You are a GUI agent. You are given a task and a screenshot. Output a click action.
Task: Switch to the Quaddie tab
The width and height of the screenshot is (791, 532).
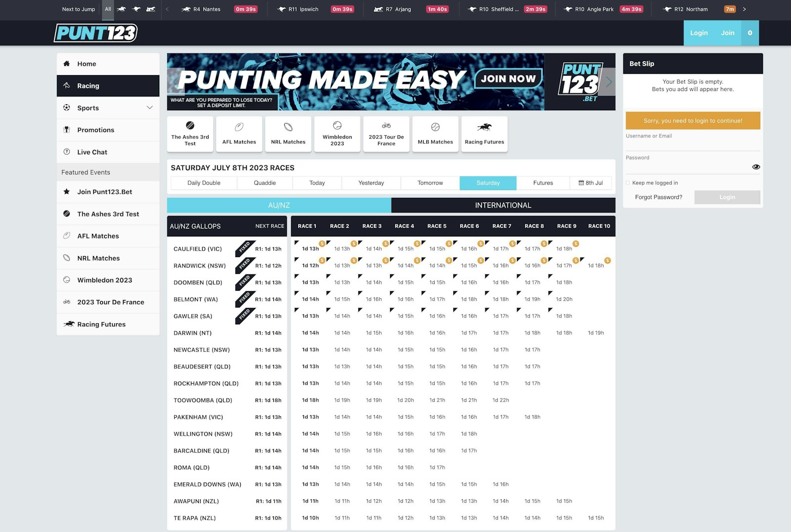pos(264,183)
